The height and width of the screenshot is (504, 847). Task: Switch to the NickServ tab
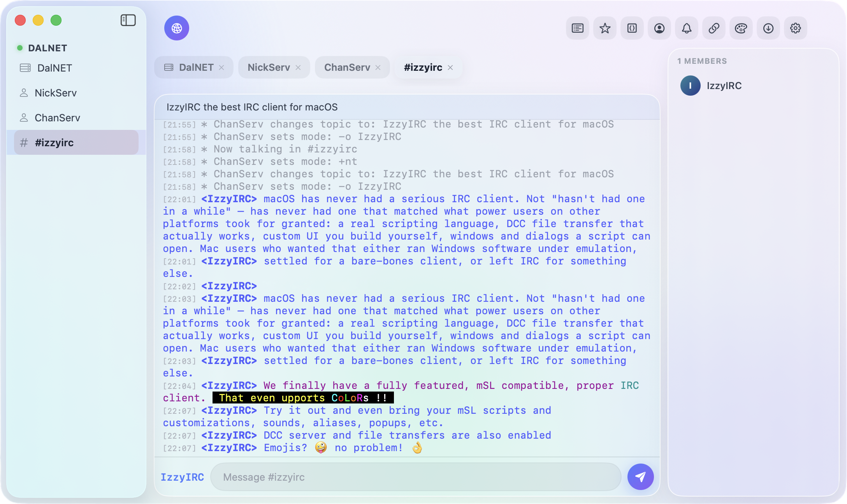[274, 68]
